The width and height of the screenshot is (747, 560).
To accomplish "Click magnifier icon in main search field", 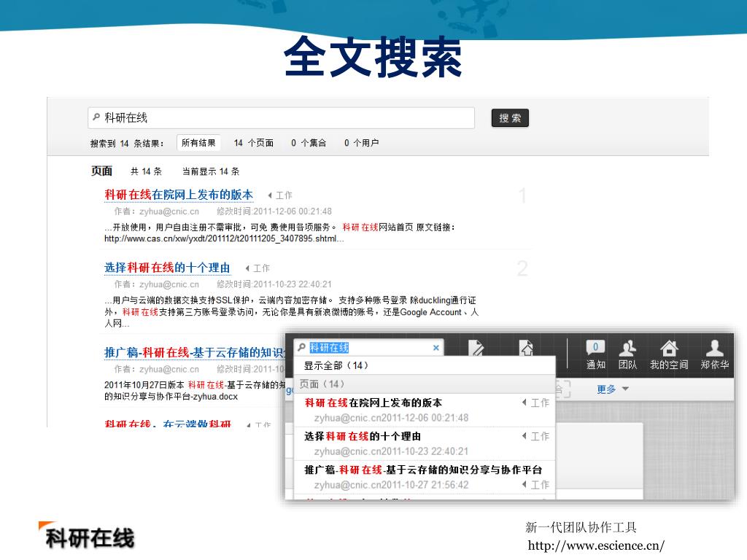I will pos(96,117).
